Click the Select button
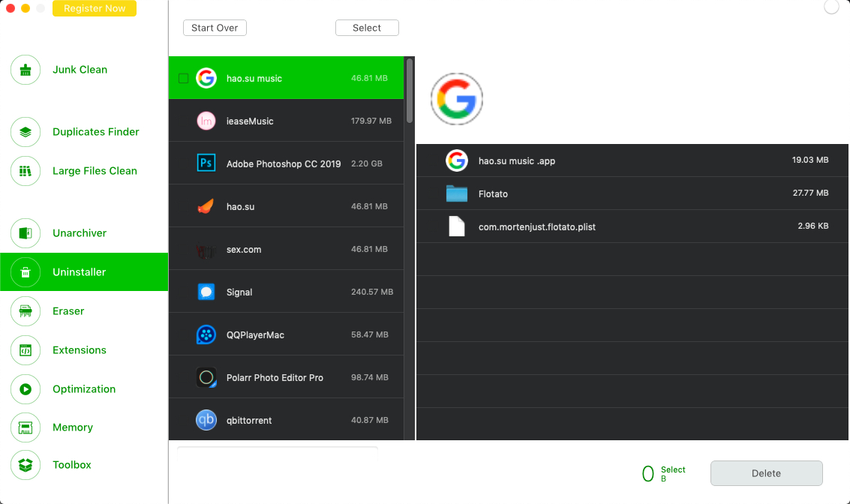This screenshot has width=850, height=504. [367, 28]
